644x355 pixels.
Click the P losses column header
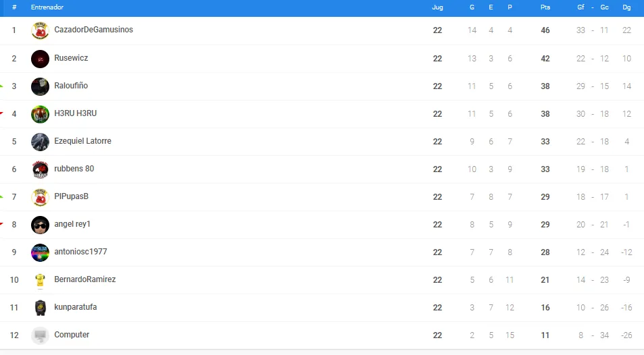pos(510,7)
